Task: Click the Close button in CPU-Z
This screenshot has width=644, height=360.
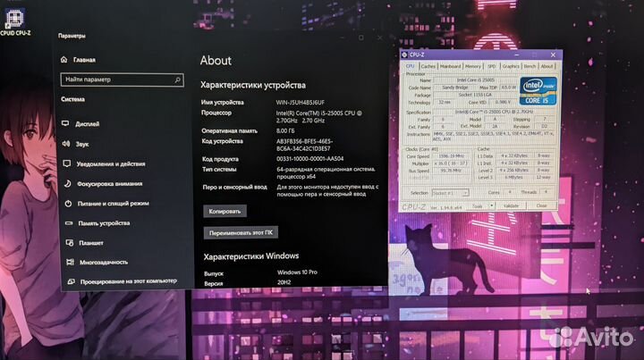Action: (541, 205)
